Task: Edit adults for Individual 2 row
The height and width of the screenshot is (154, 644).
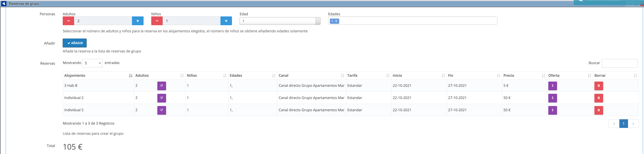Action: click(161, 98)
